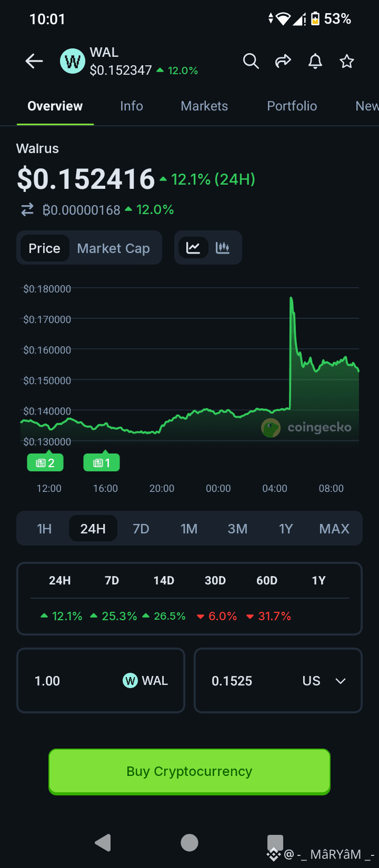Tap the back arrow icon
Image resolution: width=379 pixels, height=868 pixels.
[x=34, y=62]
